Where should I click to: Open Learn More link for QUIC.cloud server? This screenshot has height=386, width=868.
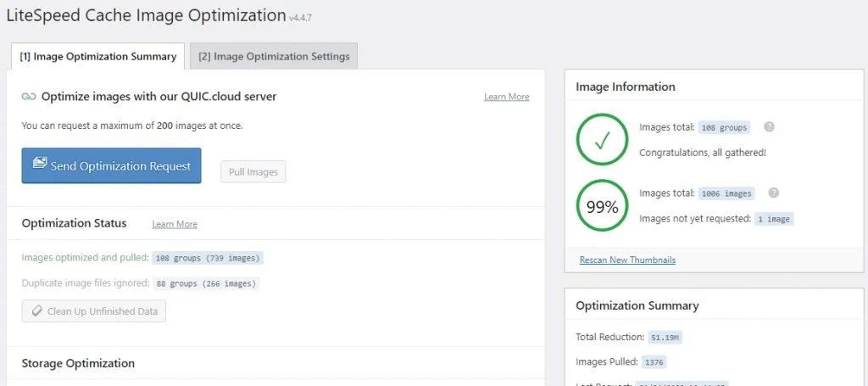507,97
